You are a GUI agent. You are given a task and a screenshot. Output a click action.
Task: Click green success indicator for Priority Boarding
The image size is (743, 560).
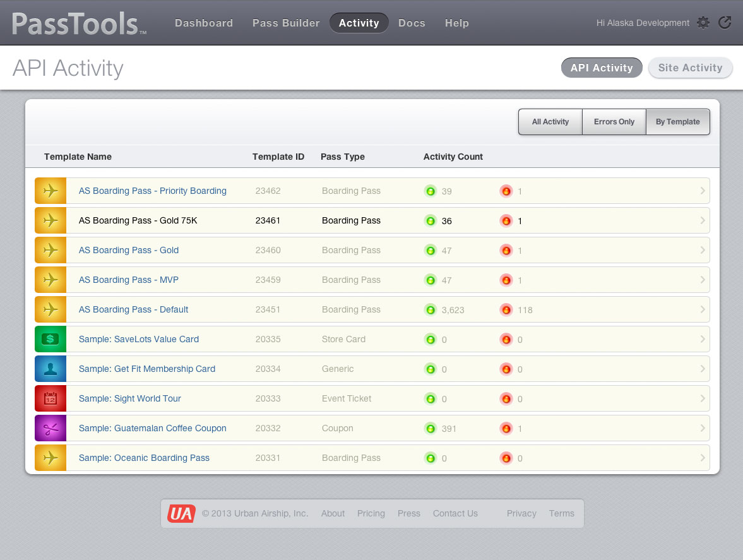(431, 191)
